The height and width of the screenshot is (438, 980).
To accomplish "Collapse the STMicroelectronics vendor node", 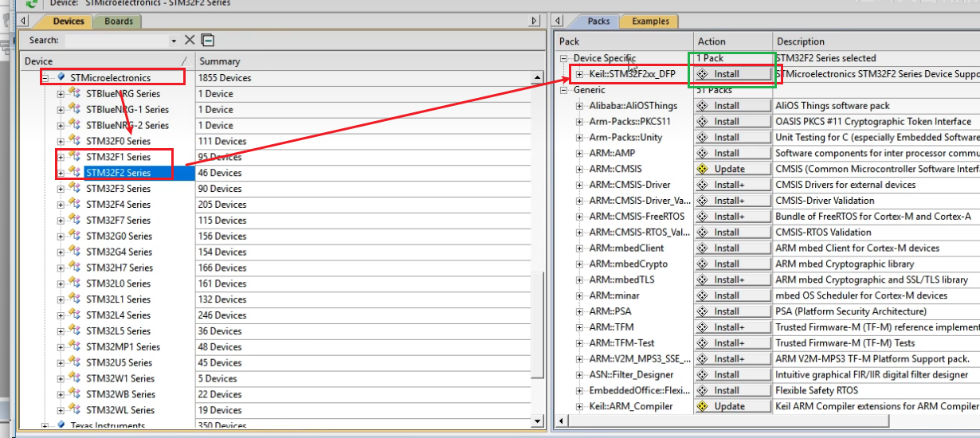I will (45, 78).
